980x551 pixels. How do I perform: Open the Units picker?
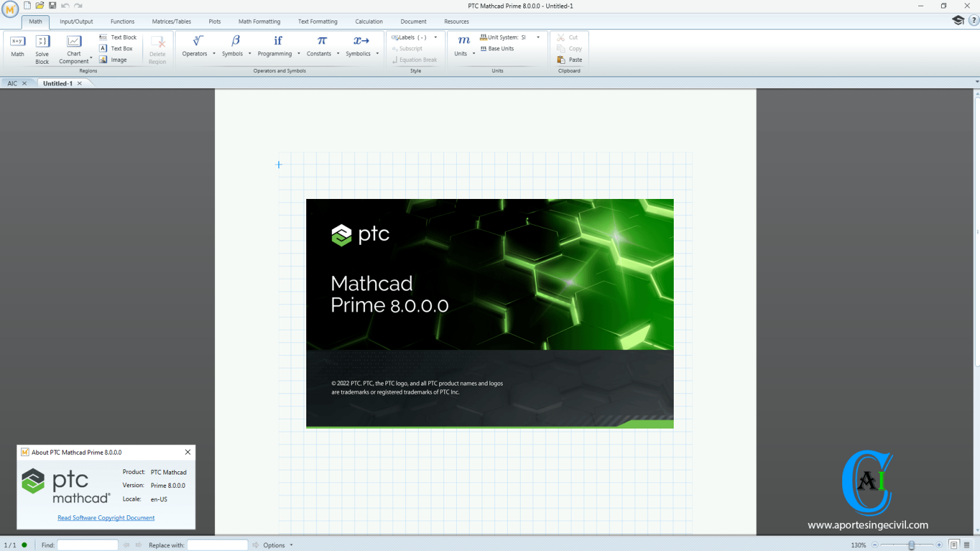click(x=462, y=45)
